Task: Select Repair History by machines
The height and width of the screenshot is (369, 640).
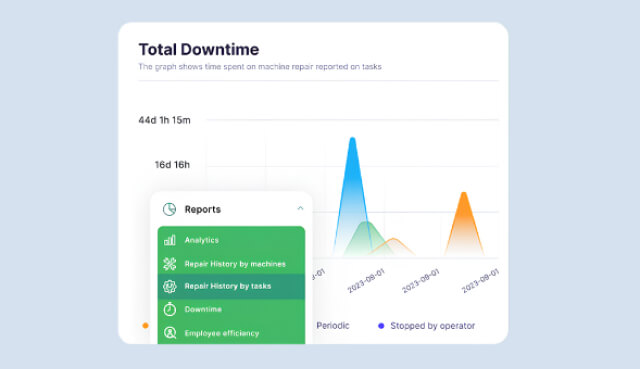Action: [x=231, y=264]
